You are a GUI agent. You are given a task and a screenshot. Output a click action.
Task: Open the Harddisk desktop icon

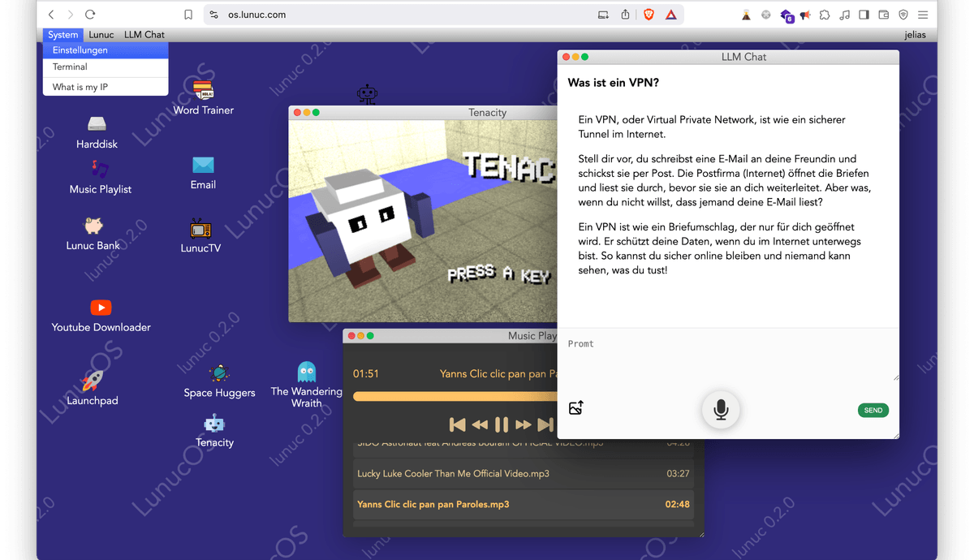point(97,124)
